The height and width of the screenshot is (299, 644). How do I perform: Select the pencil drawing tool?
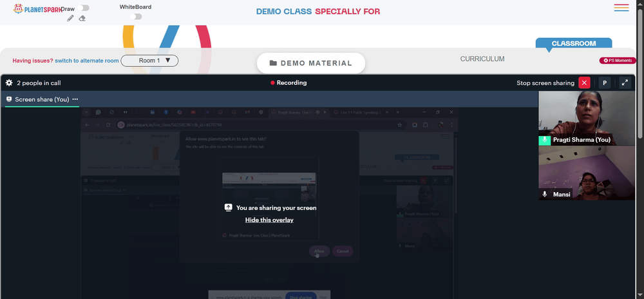coord(70,18)
